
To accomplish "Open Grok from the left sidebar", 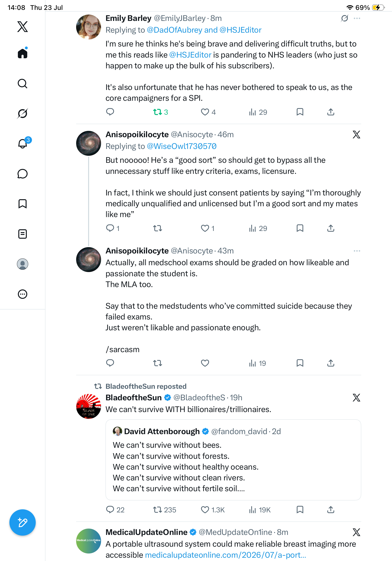I will (x=23, y=113).
